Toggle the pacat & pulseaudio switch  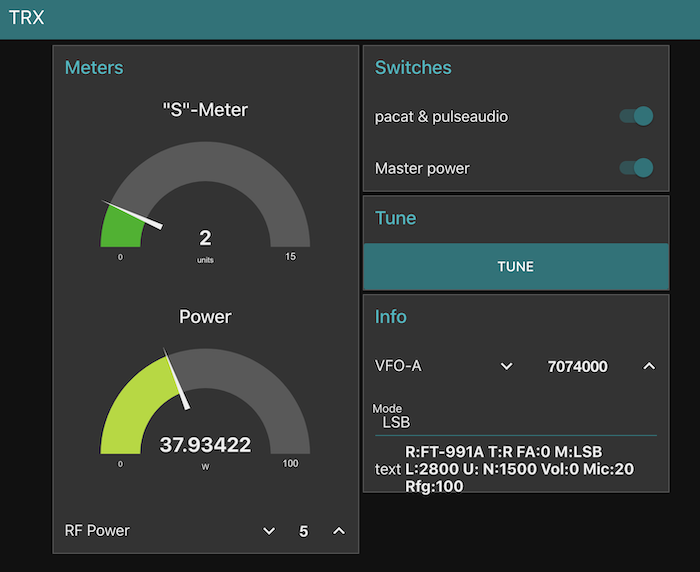(636, 117)
